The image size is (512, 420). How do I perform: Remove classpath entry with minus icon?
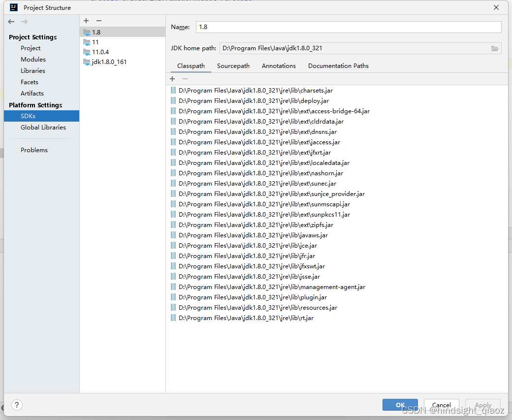[x=185, y=79]
